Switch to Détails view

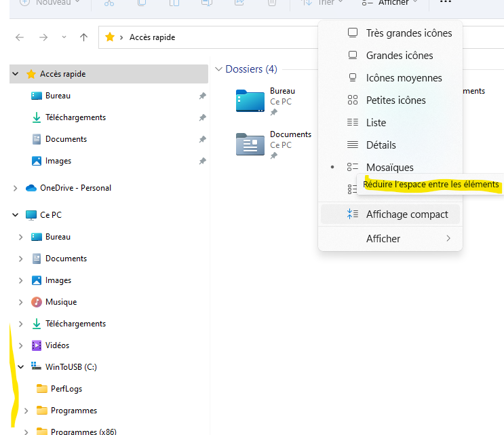point(390,145)
